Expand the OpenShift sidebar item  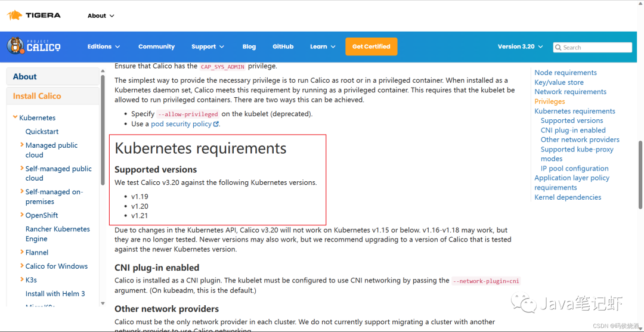pos(22,215)
